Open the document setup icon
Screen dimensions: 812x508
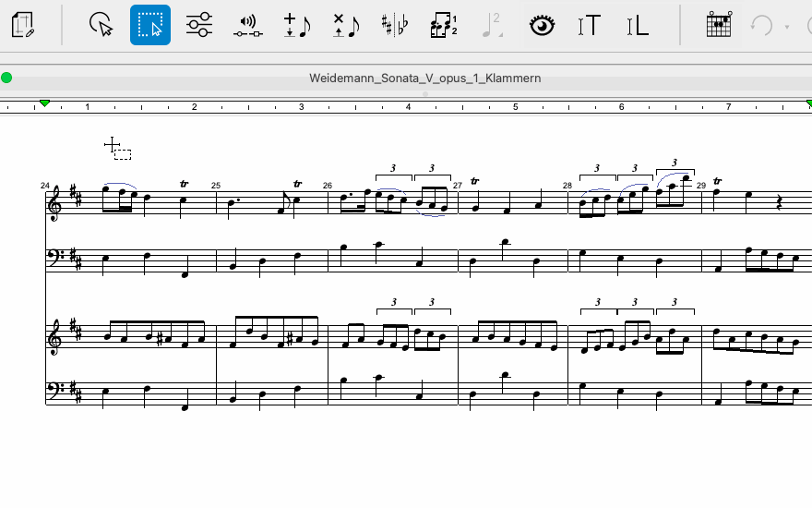point(24,25)
